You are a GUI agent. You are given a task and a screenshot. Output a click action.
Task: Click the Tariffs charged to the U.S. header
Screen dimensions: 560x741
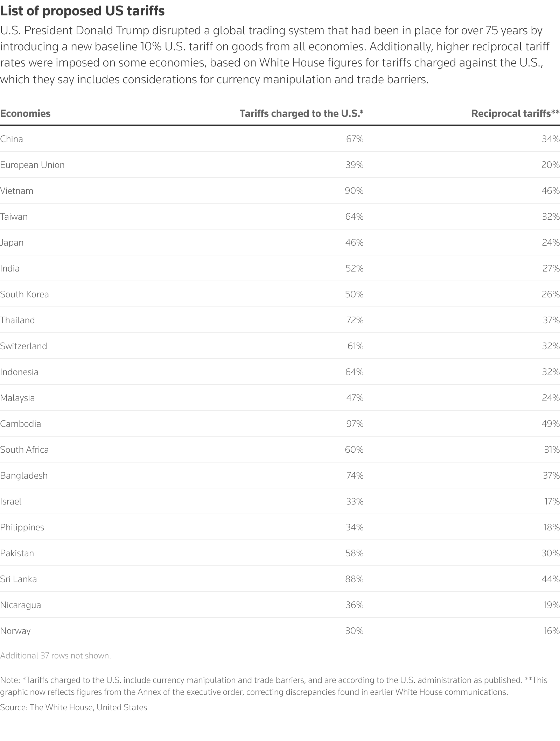tap(301, 113)
